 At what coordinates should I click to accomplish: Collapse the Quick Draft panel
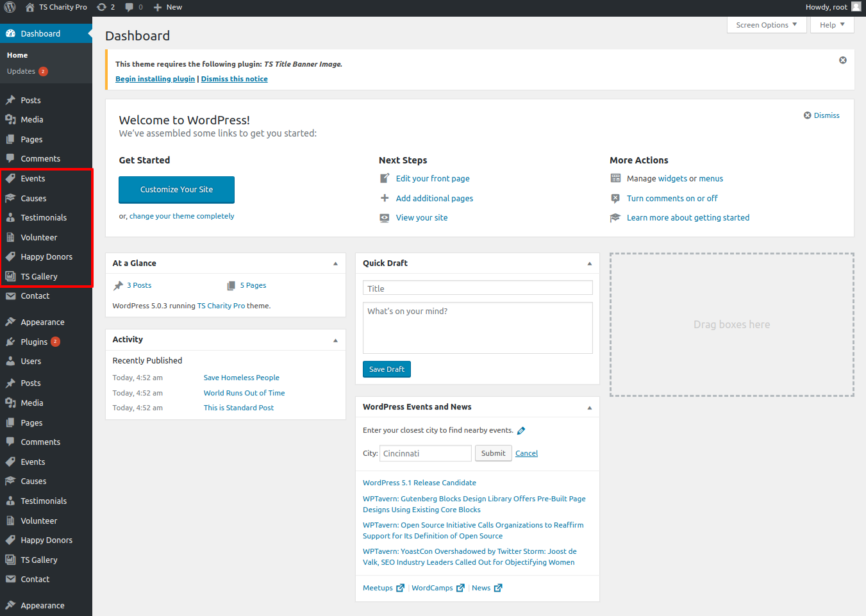click(589, 263)
